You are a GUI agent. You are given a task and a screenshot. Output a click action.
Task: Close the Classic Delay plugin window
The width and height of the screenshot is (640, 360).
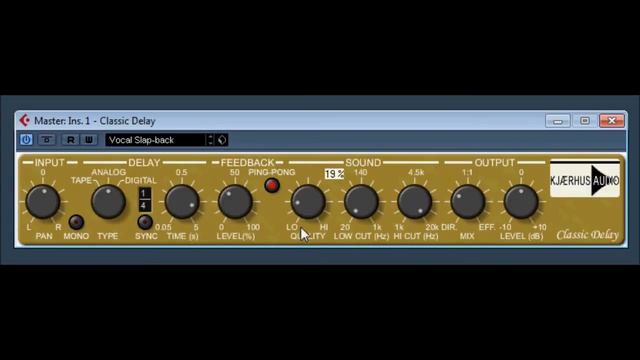[611, 121]
